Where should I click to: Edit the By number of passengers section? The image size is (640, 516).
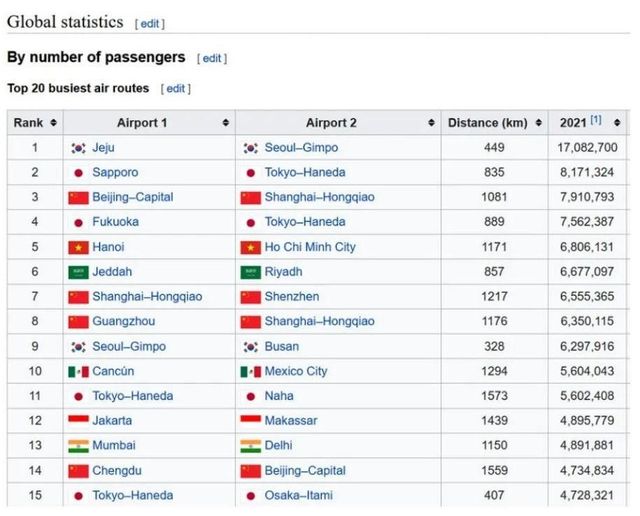click(211, 58)
